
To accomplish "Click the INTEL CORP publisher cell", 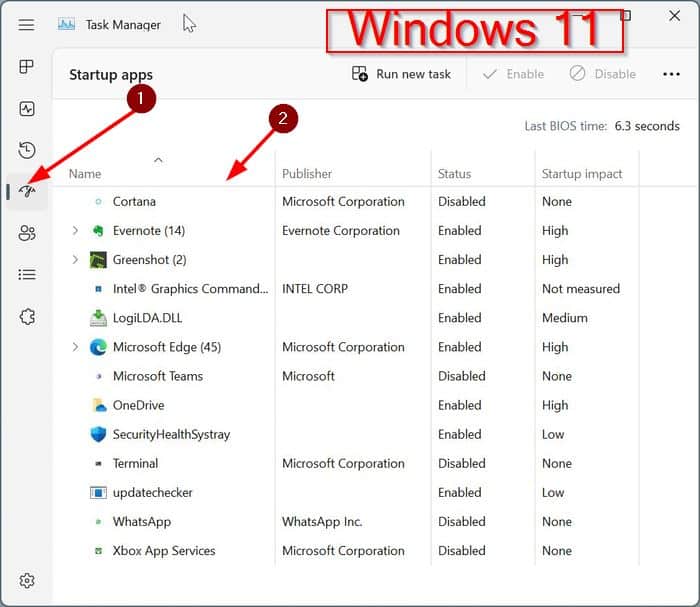I will point(315,289).
